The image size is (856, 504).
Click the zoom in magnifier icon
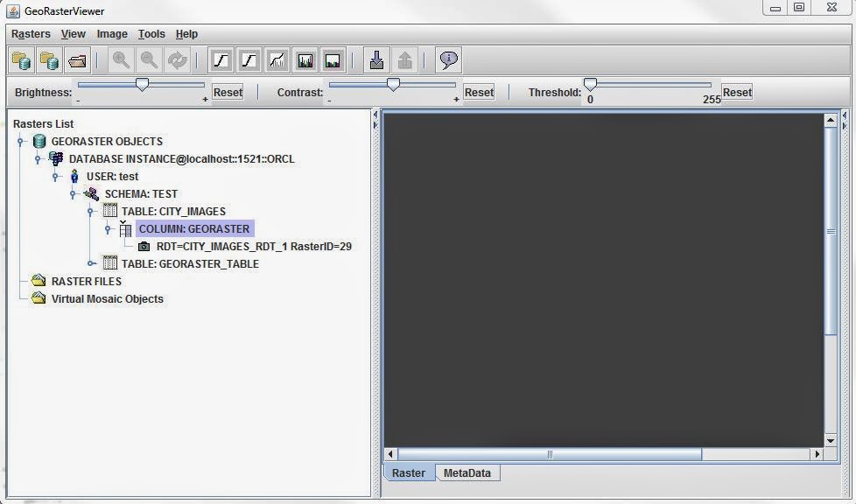121,60
